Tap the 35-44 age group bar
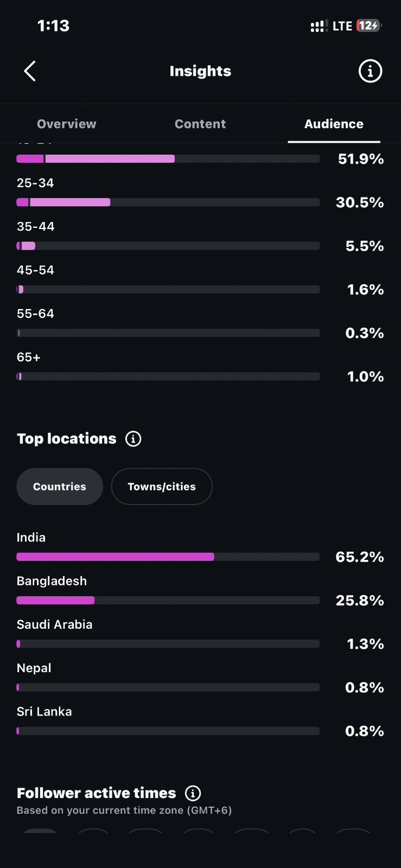Image resolution: width=401 pixels, height=868 pixels. (168, 246)
